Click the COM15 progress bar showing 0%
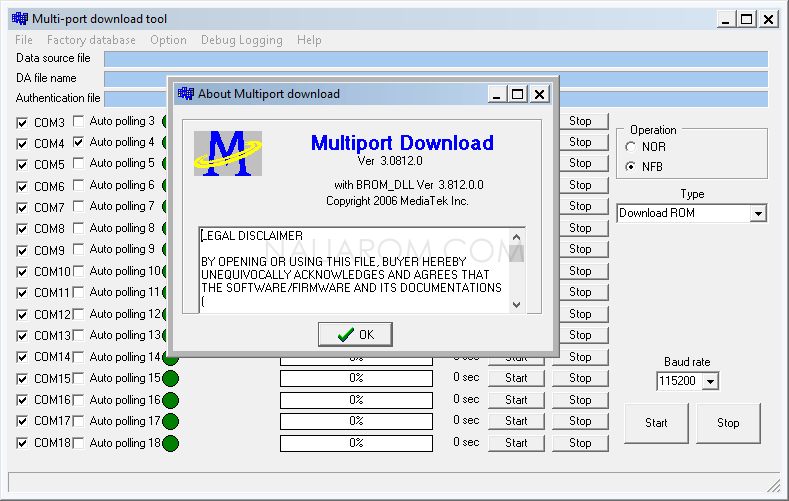The image size is (789, 501). tap(356, 378)
